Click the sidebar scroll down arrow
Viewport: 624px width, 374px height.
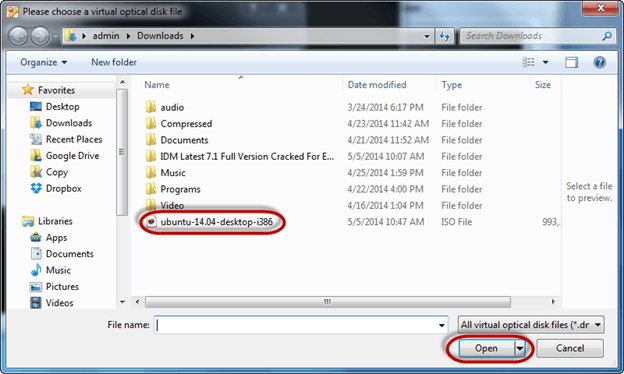coord(122,302)
